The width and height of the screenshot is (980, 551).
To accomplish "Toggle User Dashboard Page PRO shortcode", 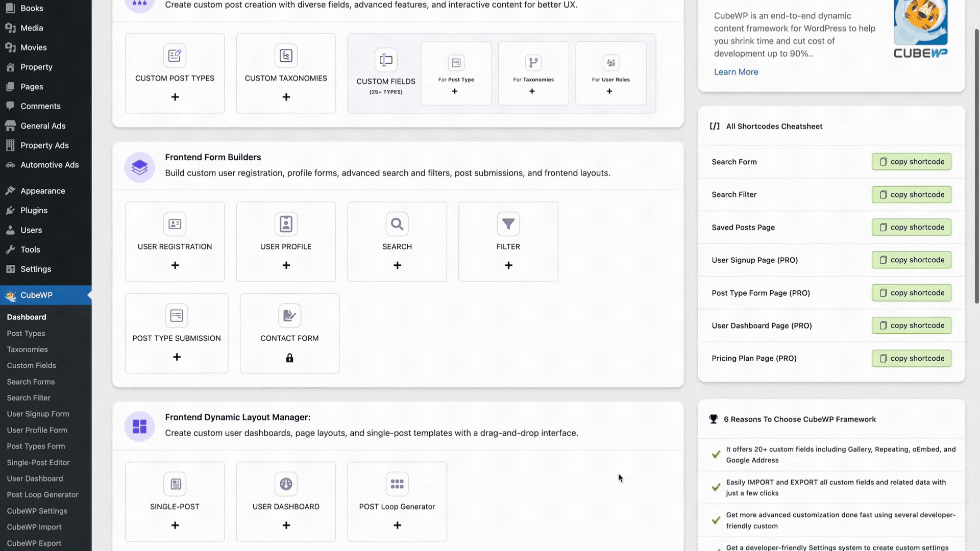I will point(912,325).
